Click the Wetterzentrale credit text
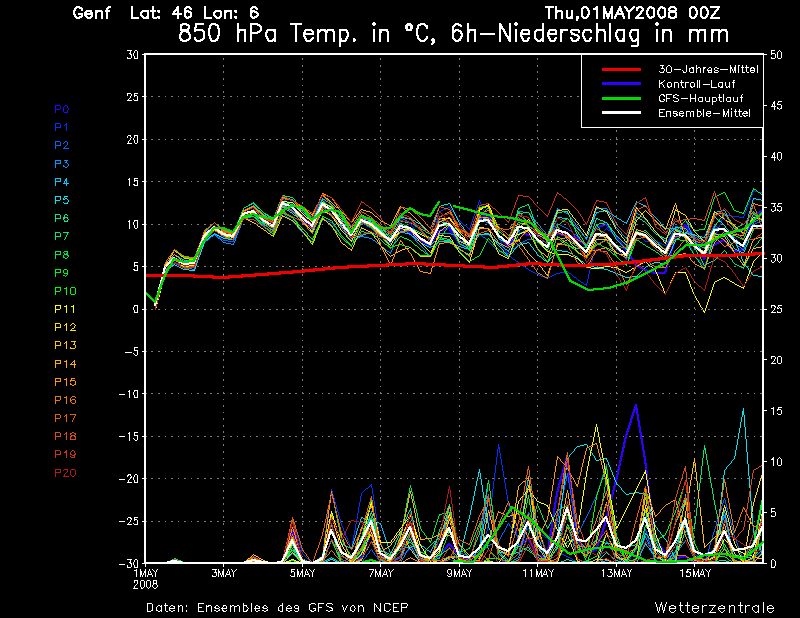800x618 pixels. point(714,607)
